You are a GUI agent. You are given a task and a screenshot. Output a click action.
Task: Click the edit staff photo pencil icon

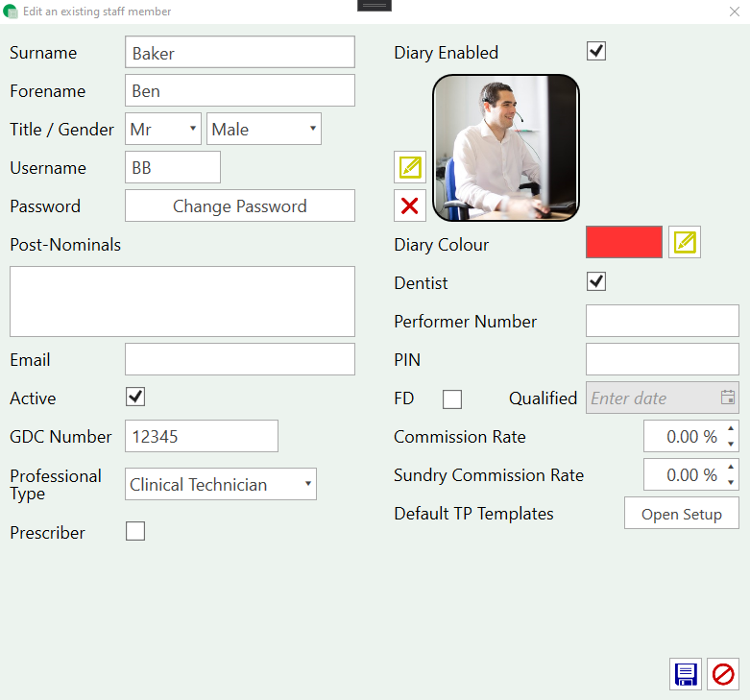click(x=410, y=167)
